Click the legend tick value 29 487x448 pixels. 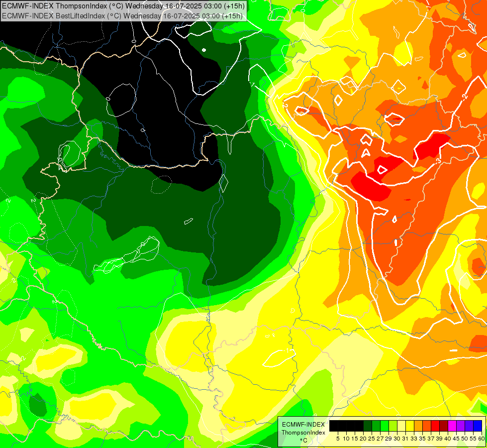[389, 439]
